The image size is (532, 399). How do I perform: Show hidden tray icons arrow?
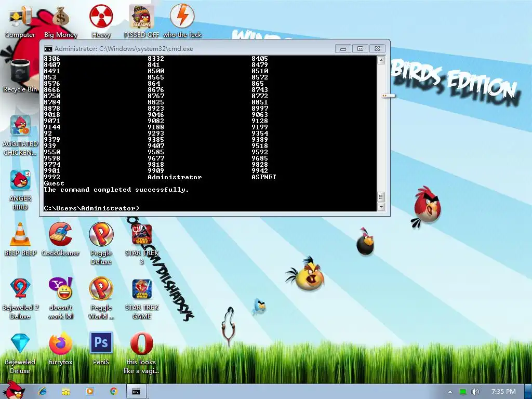click(x=450, y=392)
